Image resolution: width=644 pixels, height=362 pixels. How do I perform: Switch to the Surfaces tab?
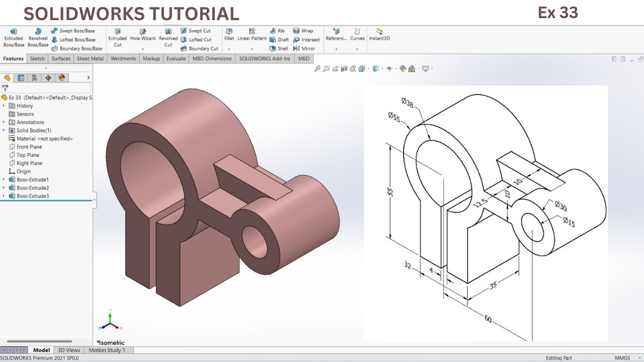(x=61, y=59)
